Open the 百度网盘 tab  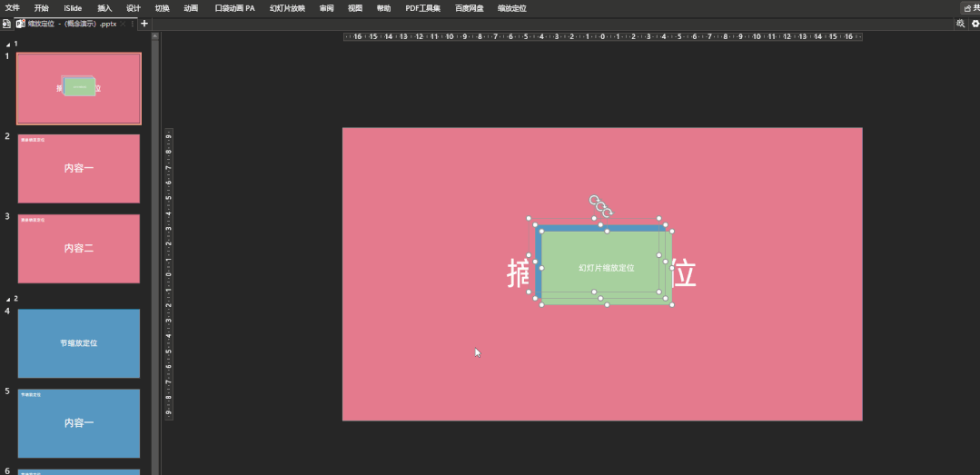[x=470, y=8]
